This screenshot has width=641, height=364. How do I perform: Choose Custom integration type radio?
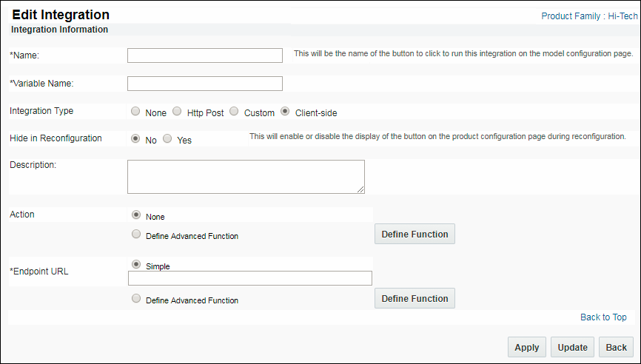point(234,111)
